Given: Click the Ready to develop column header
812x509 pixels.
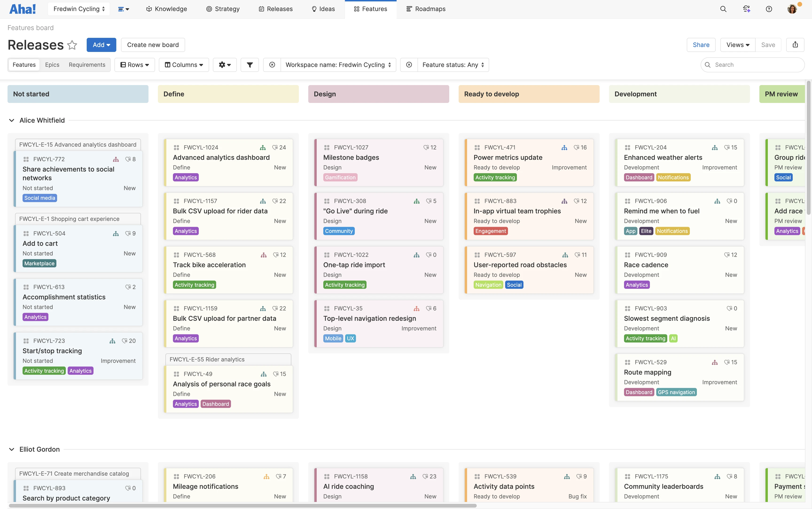Looking at the screenshot, I should [529, 94].
